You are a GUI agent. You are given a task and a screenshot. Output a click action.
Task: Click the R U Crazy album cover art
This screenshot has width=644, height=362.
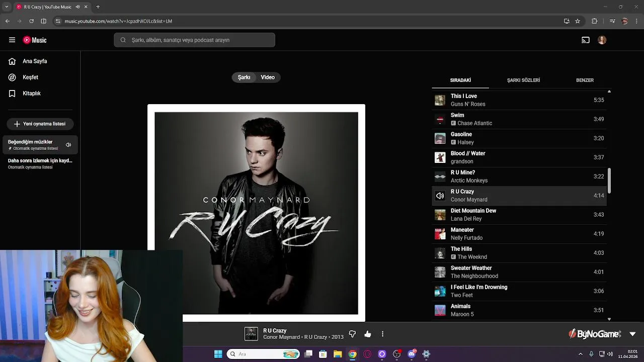tap(256, 213)
